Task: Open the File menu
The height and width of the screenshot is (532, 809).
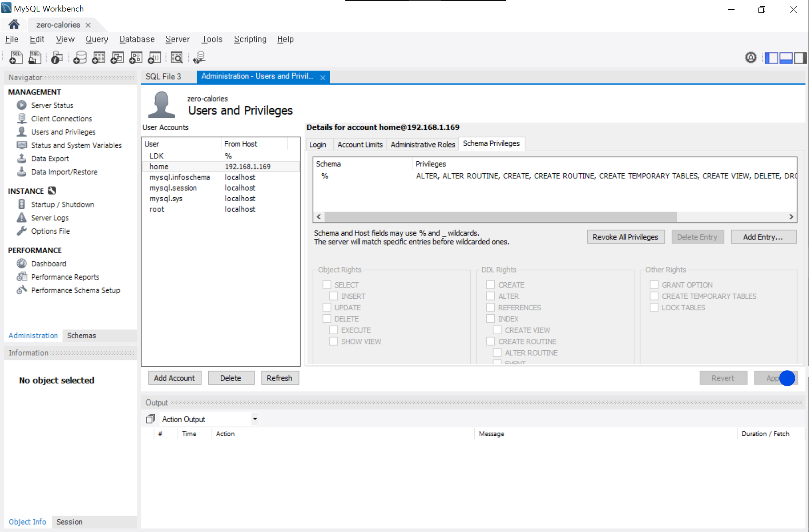Action: coord(12,39)
